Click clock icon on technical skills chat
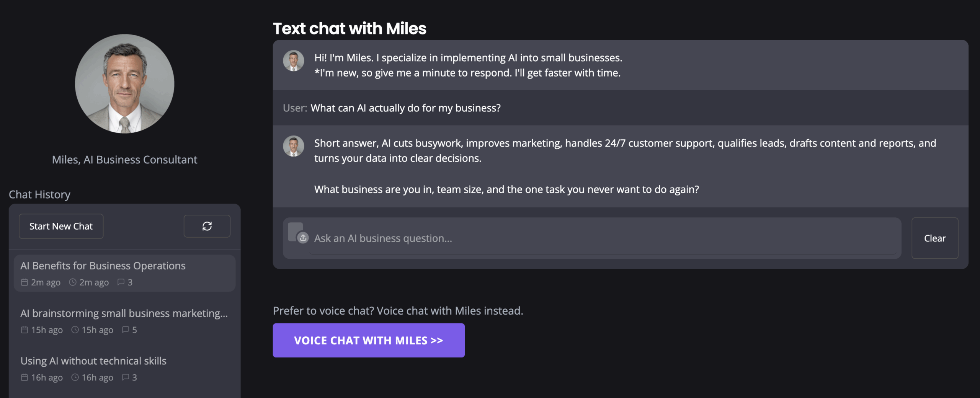Image resolution: width=980 pixels, height=398 pixels. point(75,377)
